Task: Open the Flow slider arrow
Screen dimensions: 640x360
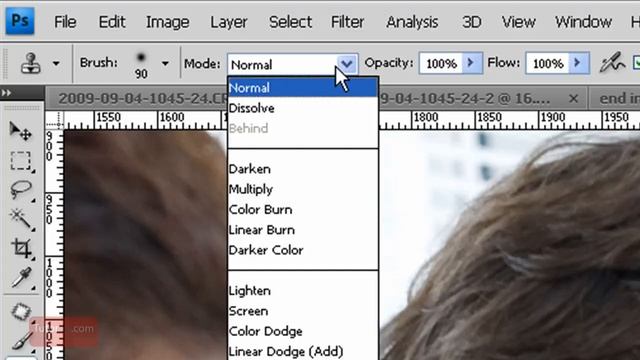Action: (579, 63)
